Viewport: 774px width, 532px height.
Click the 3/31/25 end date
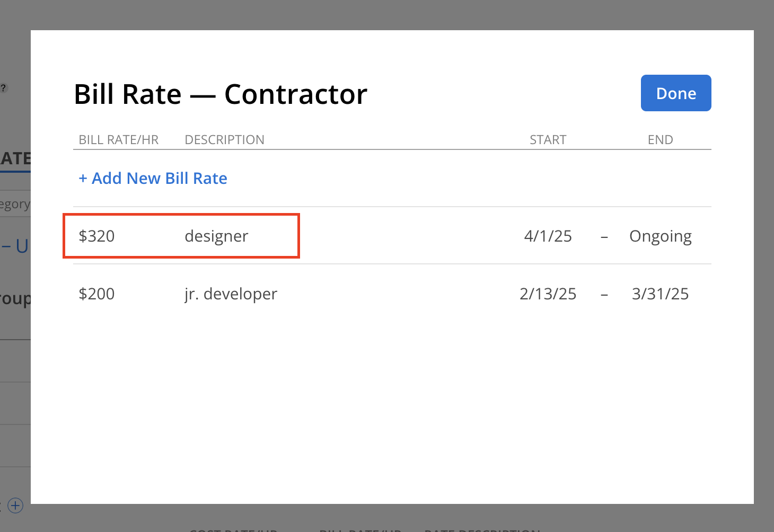(661, 294)
